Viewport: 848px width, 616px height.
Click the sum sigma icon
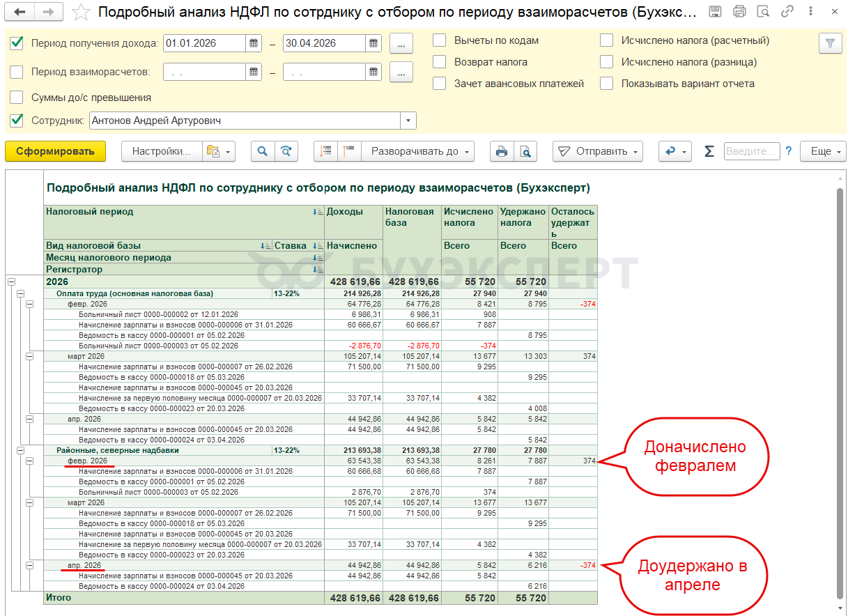point(709,151)
